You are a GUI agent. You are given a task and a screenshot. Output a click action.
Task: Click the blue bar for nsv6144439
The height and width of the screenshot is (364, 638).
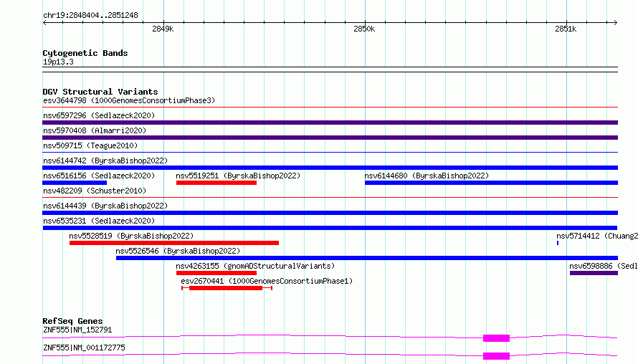click(x=330, y=213)
